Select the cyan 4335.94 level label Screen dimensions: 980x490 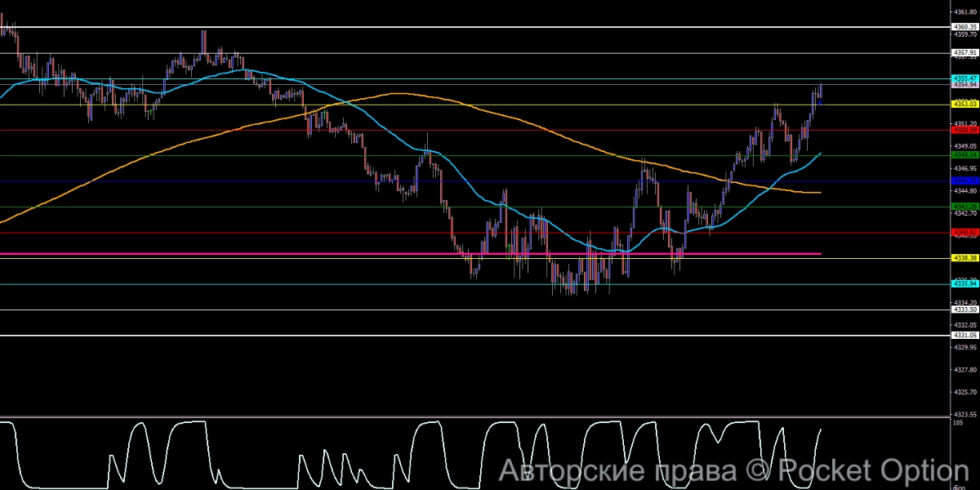pos(964,283)
